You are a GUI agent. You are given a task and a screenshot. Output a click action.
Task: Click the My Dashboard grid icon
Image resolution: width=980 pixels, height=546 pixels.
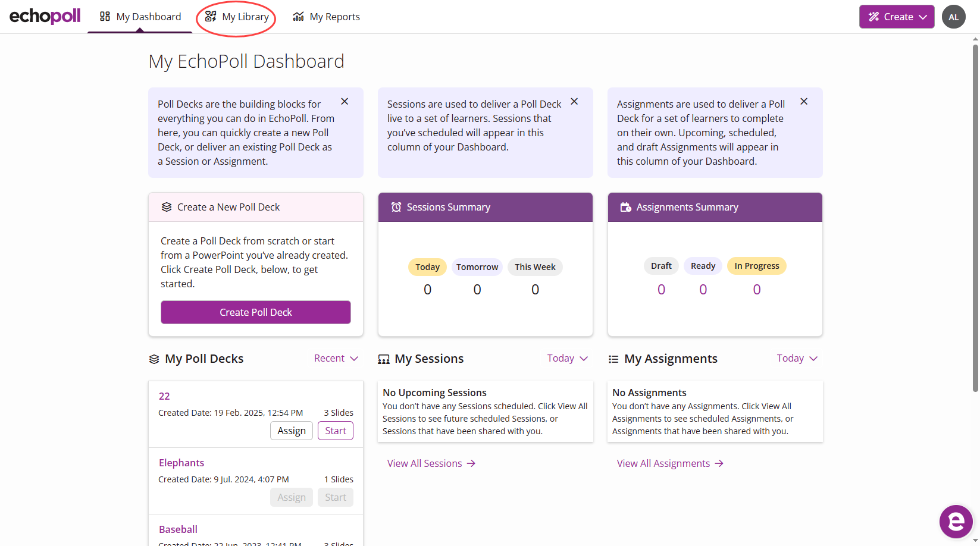click(105, 17)
